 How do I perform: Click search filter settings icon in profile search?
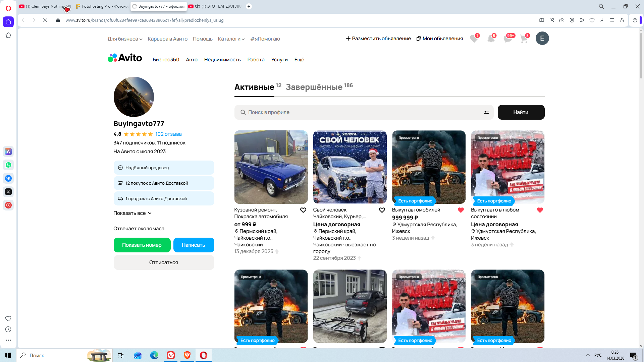click(x=486, y=113)
